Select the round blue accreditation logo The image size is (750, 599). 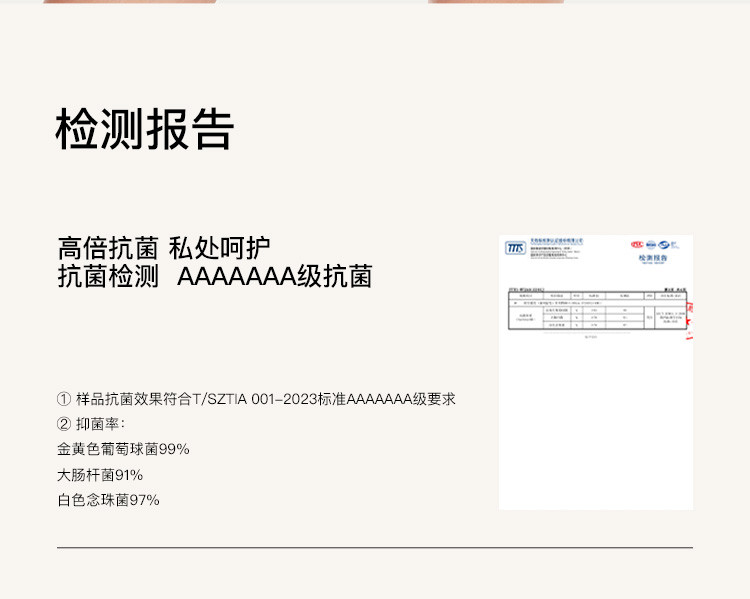click(650, 243)
